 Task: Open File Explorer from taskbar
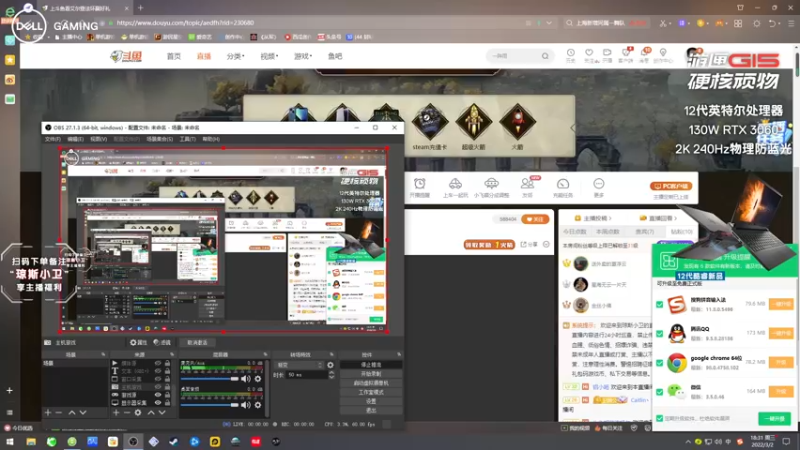pyautogui.click(x=31, y=441)
